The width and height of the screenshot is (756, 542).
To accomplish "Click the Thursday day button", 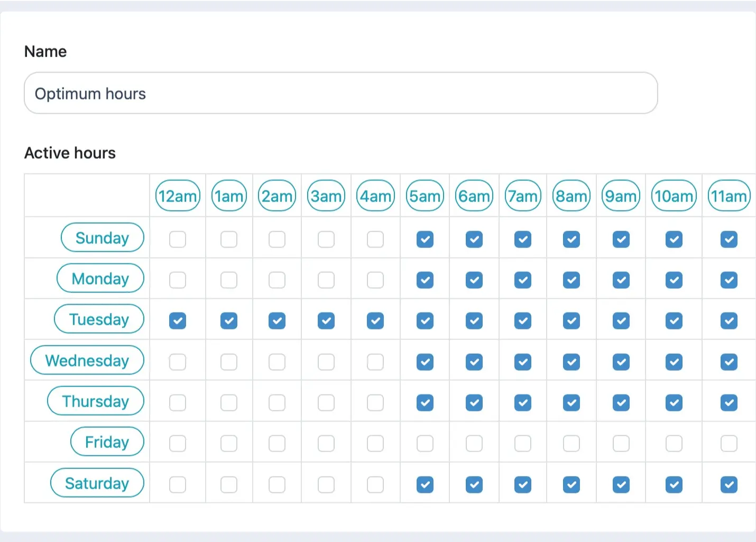I will point(96,401).
